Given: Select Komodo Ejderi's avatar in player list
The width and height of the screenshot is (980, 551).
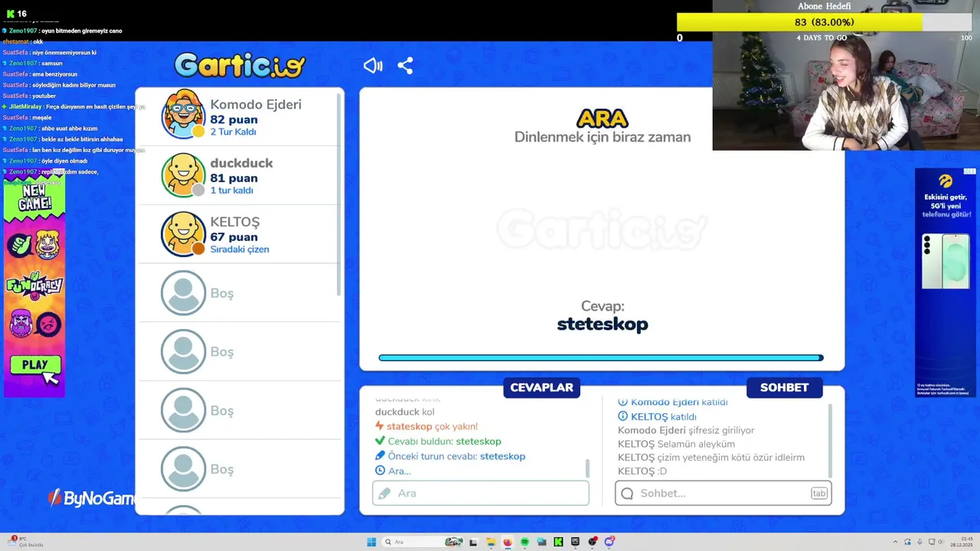Looking at the screenshot, I should (183, 115).
